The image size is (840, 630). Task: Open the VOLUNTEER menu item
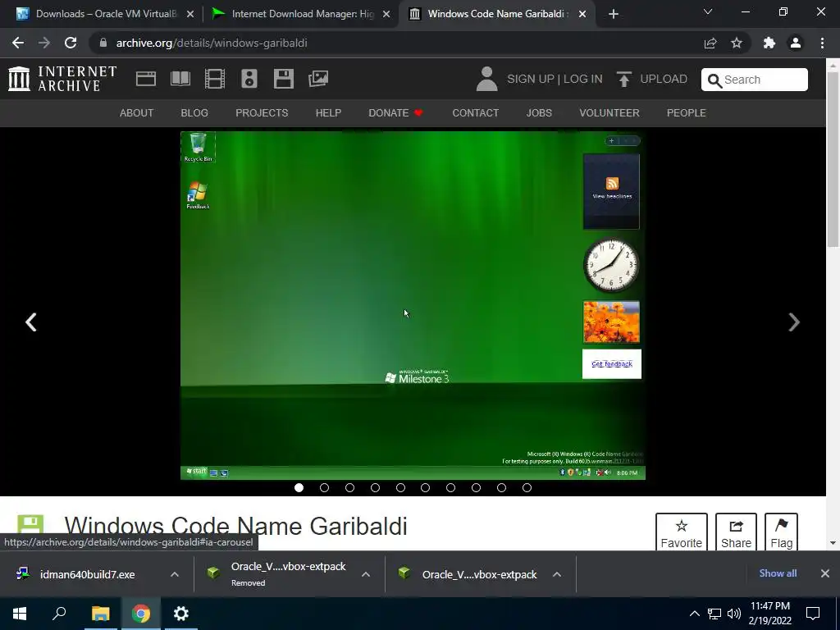pyautogui.click(x=609, y=113)
